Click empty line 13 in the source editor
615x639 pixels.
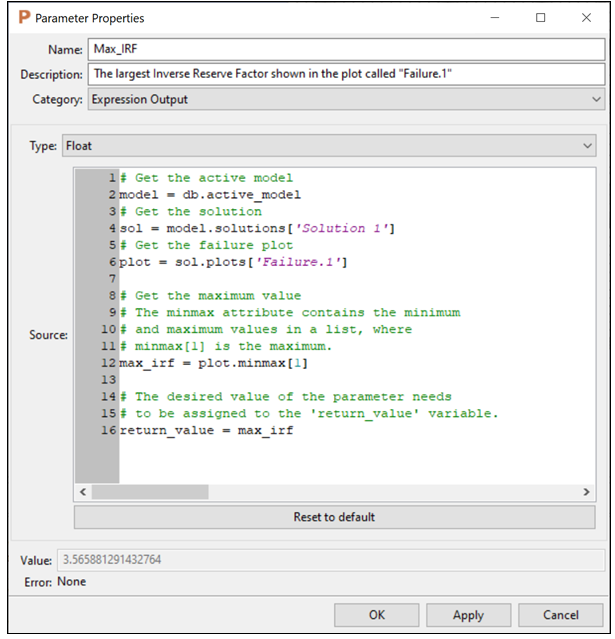pyautogui.click(x=355, y=380)
